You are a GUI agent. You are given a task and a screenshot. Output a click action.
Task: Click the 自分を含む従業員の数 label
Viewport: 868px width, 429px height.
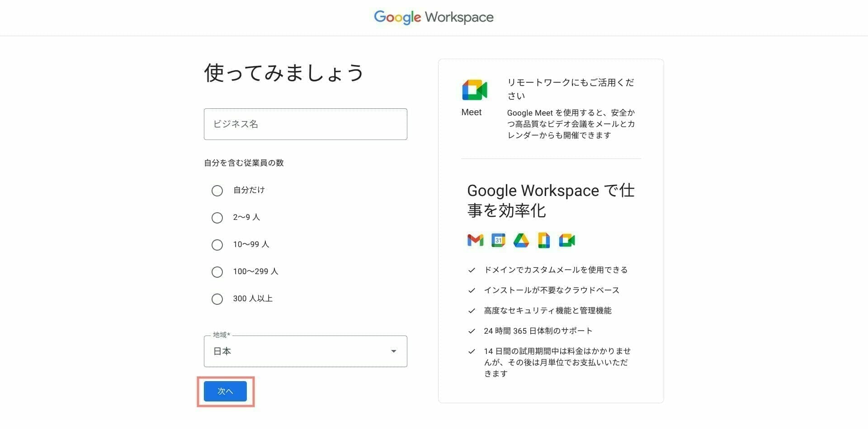[x=244, y=163]
